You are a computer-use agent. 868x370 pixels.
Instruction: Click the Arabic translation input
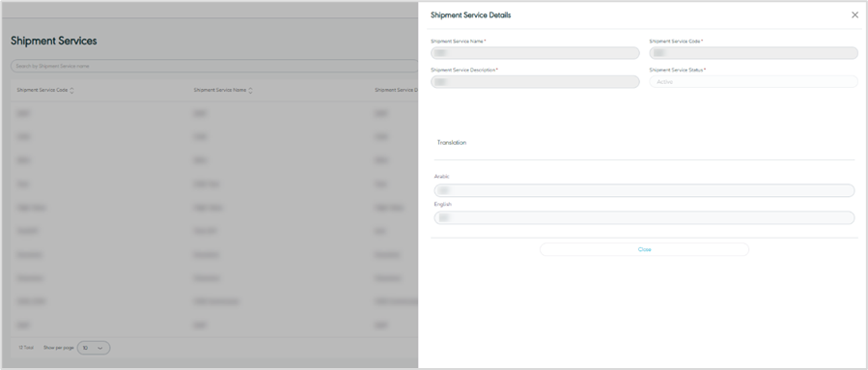(644, 190)
